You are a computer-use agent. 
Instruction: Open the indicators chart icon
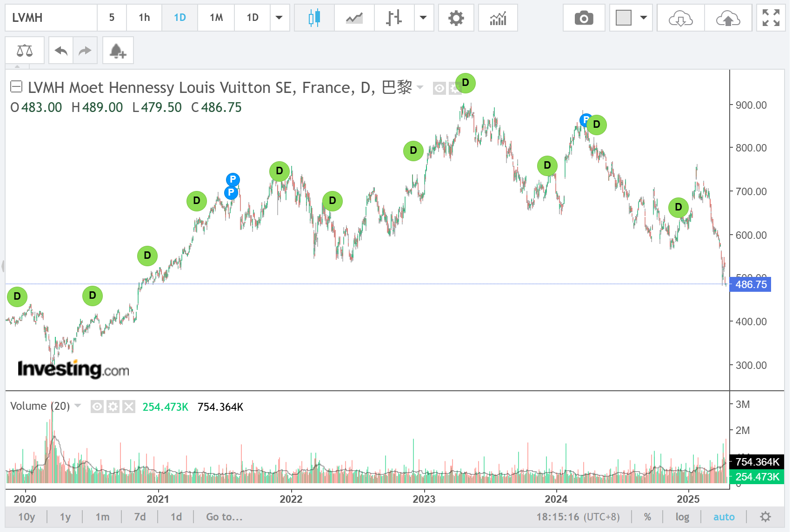point(498,18)
